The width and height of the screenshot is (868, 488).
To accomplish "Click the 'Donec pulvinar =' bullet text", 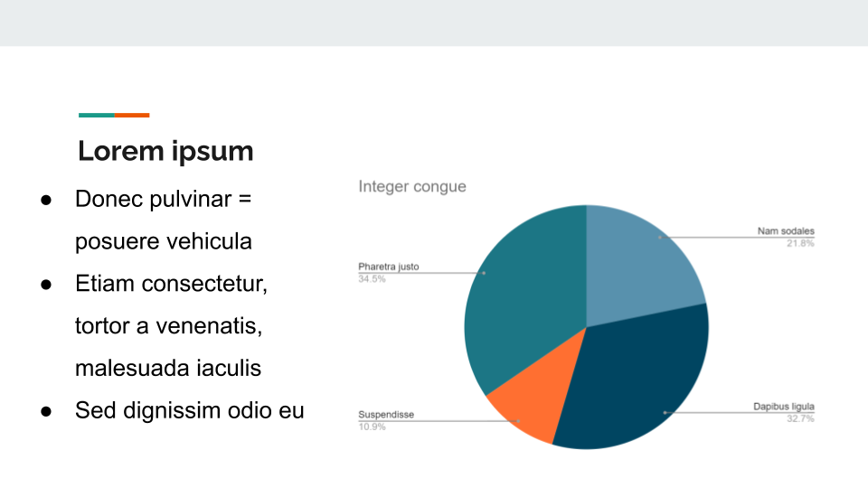I will [164, 199].
